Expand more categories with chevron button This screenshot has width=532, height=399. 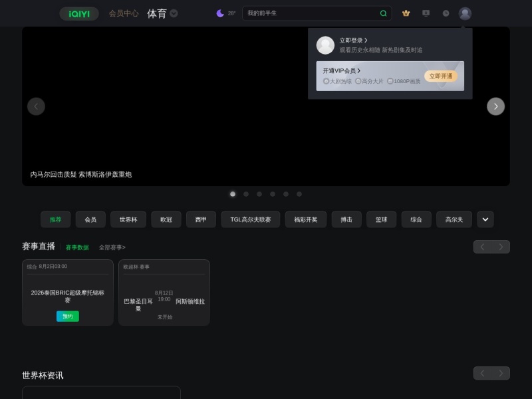click(485, 219)
